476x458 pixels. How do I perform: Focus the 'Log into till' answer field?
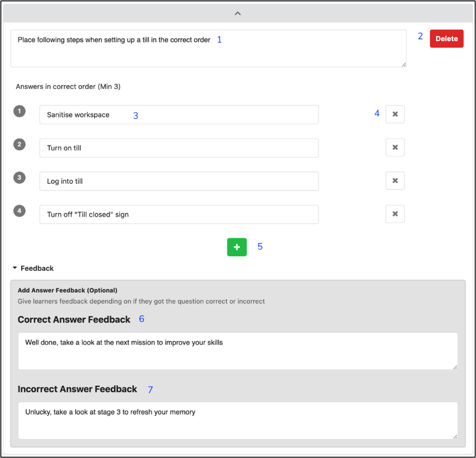179,181
